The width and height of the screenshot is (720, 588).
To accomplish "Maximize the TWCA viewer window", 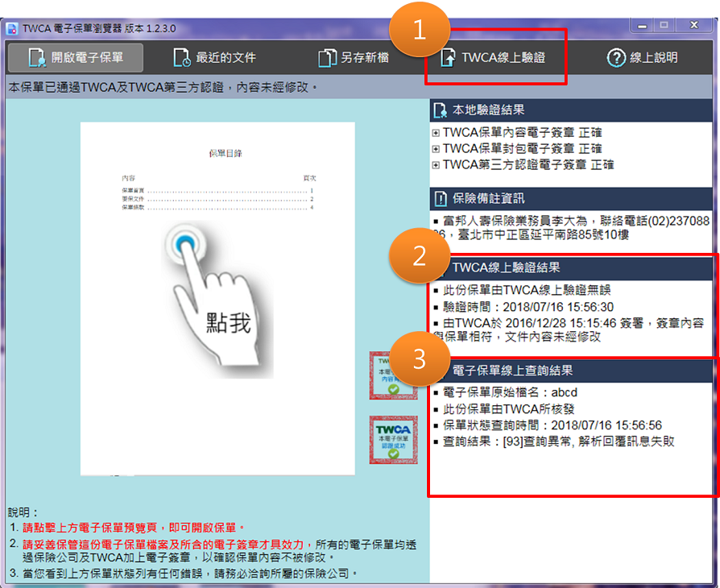I will pyautogui.click(x=664, y=26).
